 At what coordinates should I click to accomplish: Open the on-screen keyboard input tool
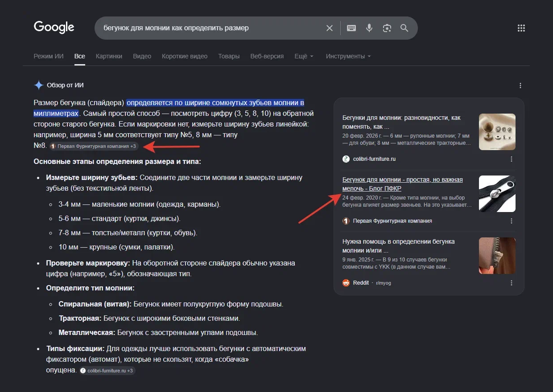point(351,28)
